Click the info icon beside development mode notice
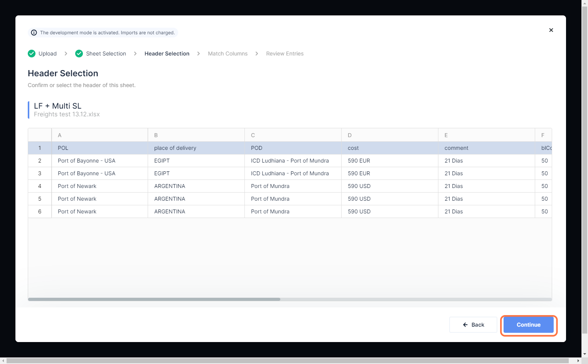Screen dimensions: 588x364 [x=34, y=33]
